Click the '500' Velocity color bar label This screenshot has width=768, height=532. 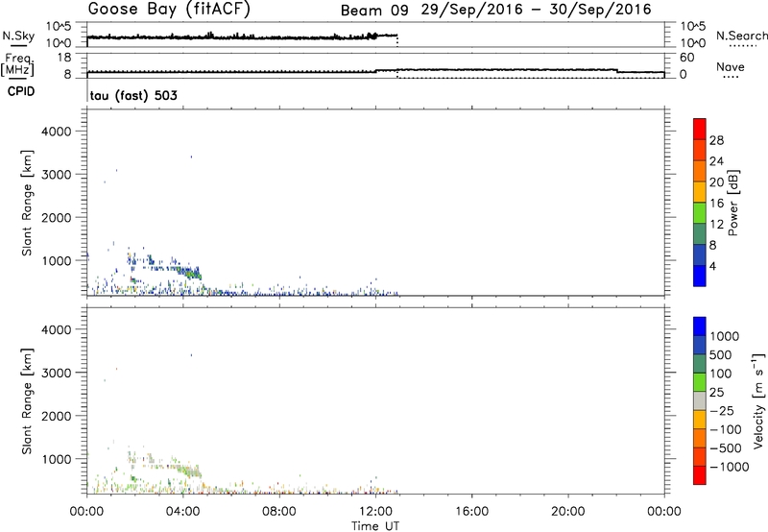(721, 354)
